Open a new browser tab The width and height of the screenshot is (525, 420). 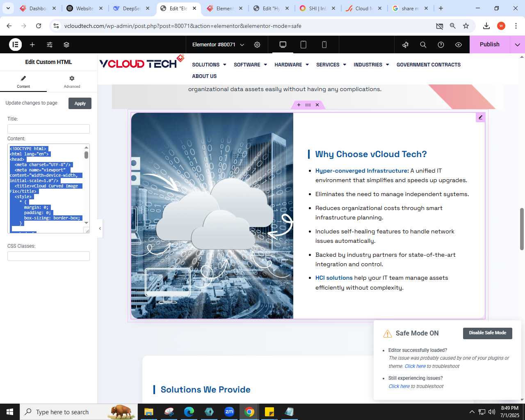tap(441, 8)
